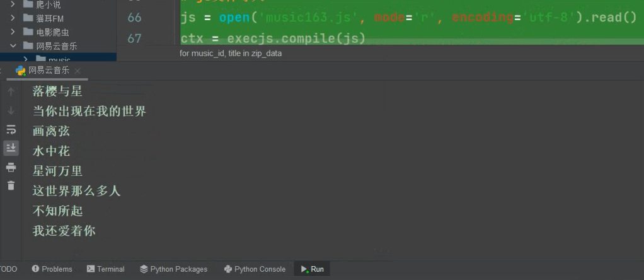Screen dimensions: 644x280
Task: Click gutter line number 66
Action: pyautogui.click(x=134, y=17)
